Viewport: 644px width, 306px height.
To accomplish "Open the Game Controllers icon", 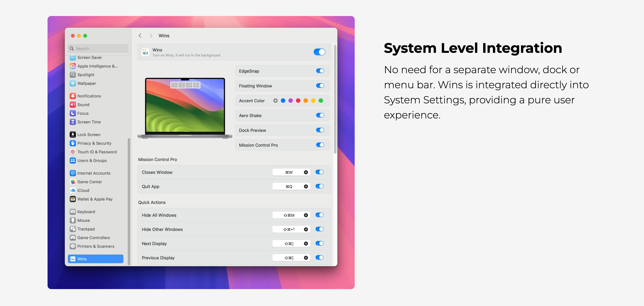I will click(73, 237).
